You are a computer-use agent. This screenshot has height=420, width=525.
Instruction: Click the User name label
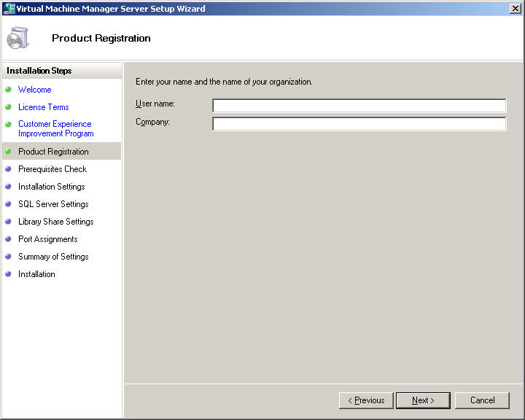pyautogui.click(x=155, y=104)
